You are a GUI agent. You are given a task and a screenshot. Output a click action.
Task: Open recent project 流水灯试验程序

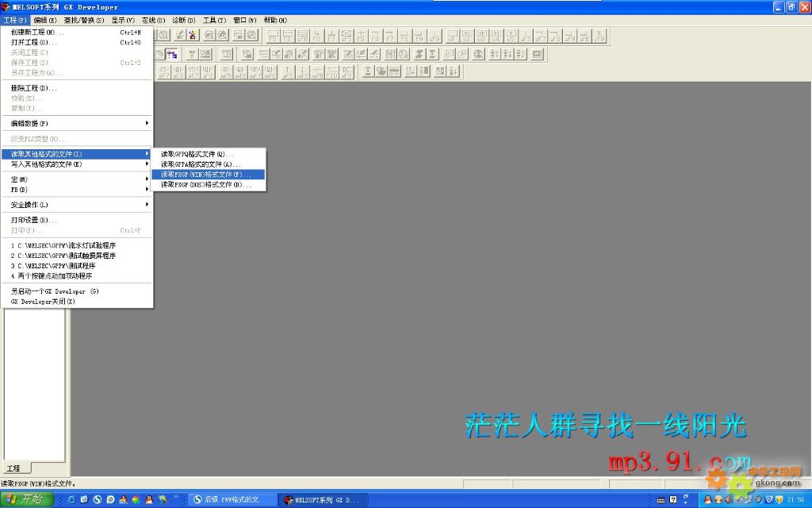77,245
